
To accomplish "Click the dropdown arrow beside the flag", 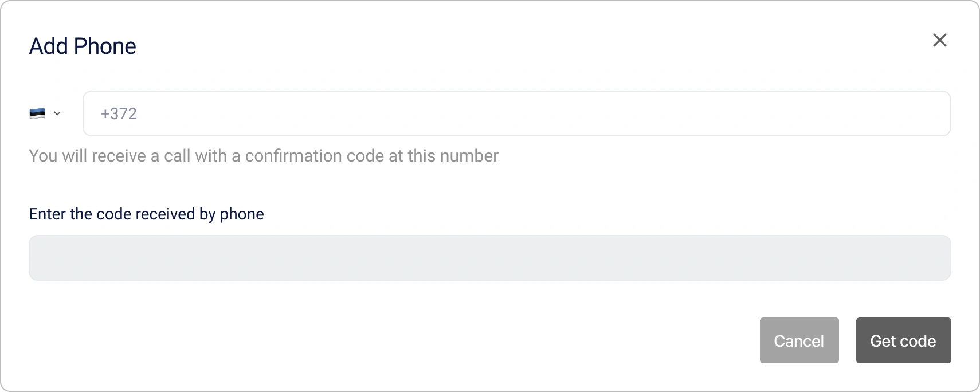I will click(x=58, y=113).
